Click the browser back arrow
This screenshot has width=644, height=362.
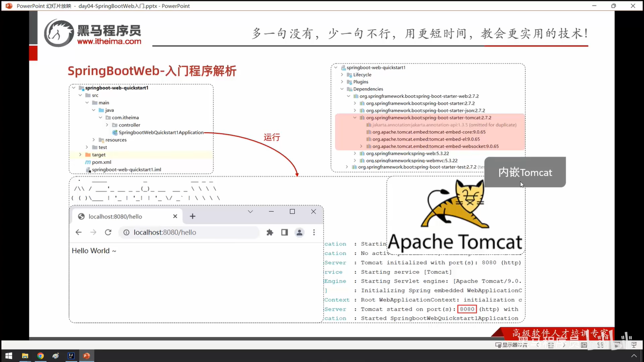tap(79, 232)
